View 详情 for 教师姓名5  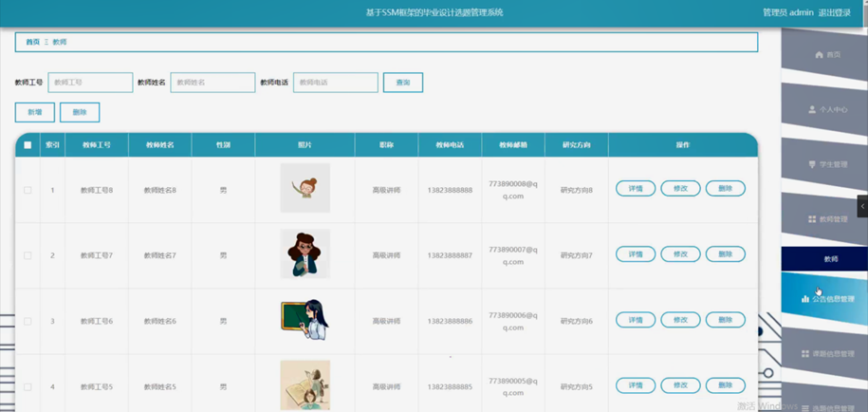tap(636, 385)
